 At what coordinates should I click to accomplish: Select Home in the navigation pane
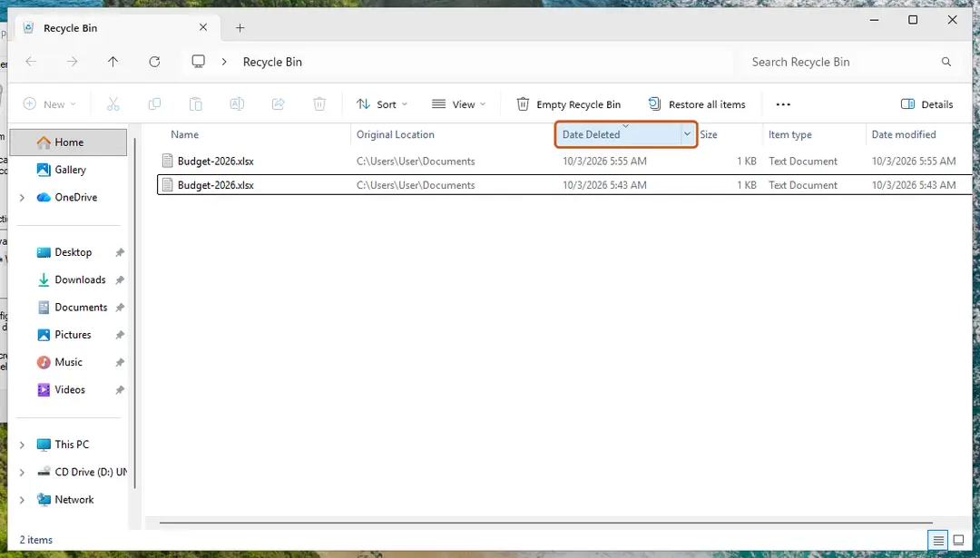pos(69,142)
